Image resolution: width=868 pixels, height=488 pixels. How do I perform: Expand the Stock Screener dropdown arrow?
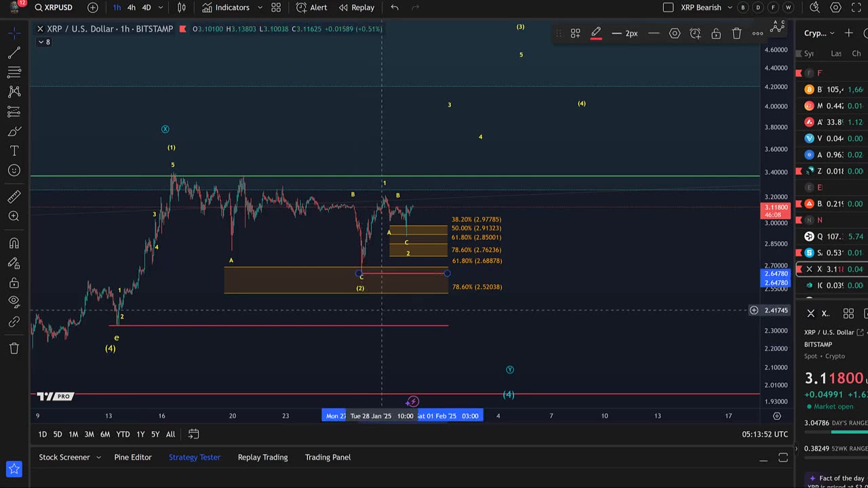(98, 457)
